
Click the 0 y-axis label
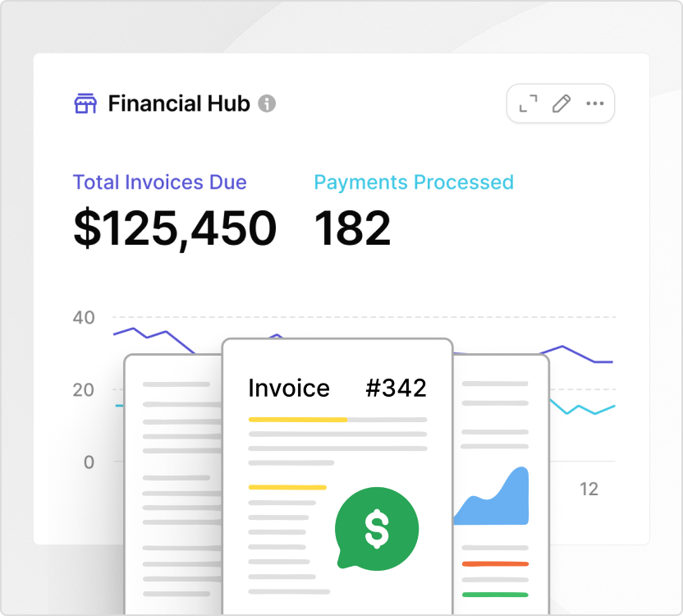(89, 462)
